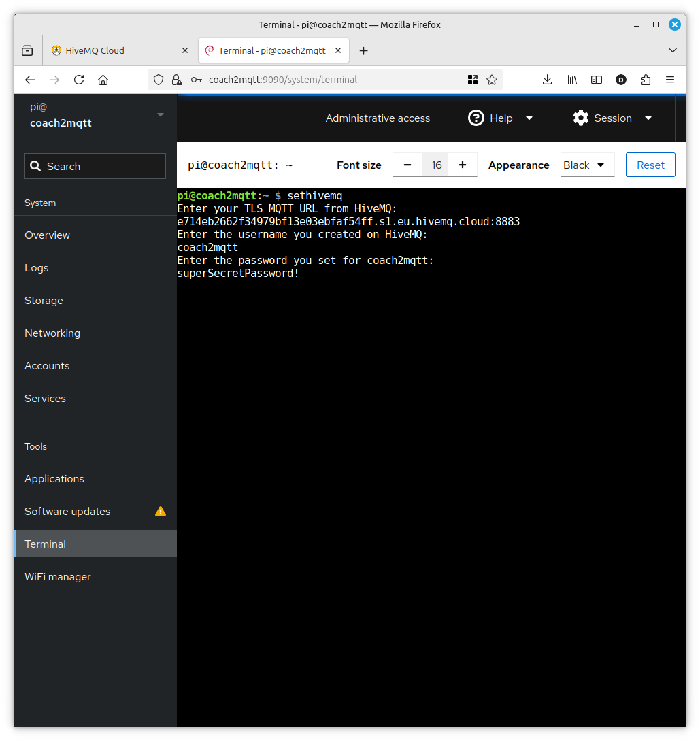
Task: Open WiFi manager in the sidebar
Action: point(58,576)
